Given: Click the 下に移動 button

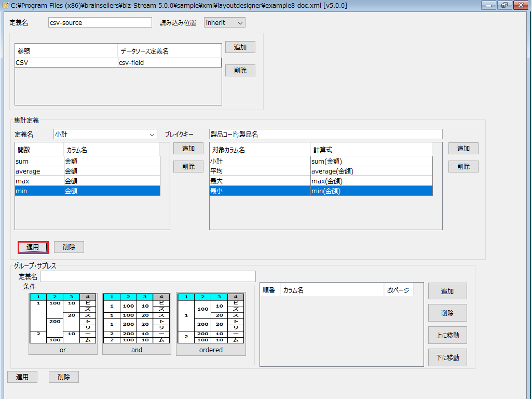Looking at the screenshot, I should [x=447, y=357].
